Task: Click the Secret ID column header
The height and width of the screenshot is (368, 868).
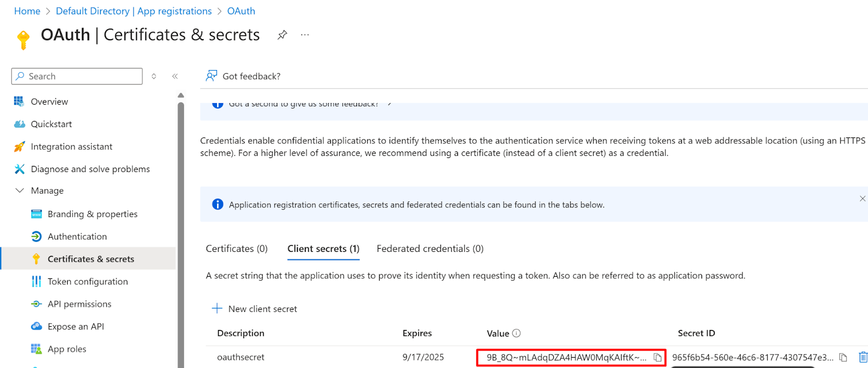Action: [x=697, y=333]
